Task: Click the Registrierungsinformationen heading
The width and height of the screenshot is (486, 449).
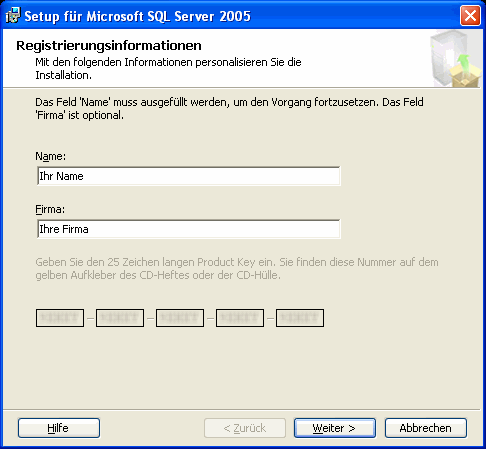Action: [109, 46]
